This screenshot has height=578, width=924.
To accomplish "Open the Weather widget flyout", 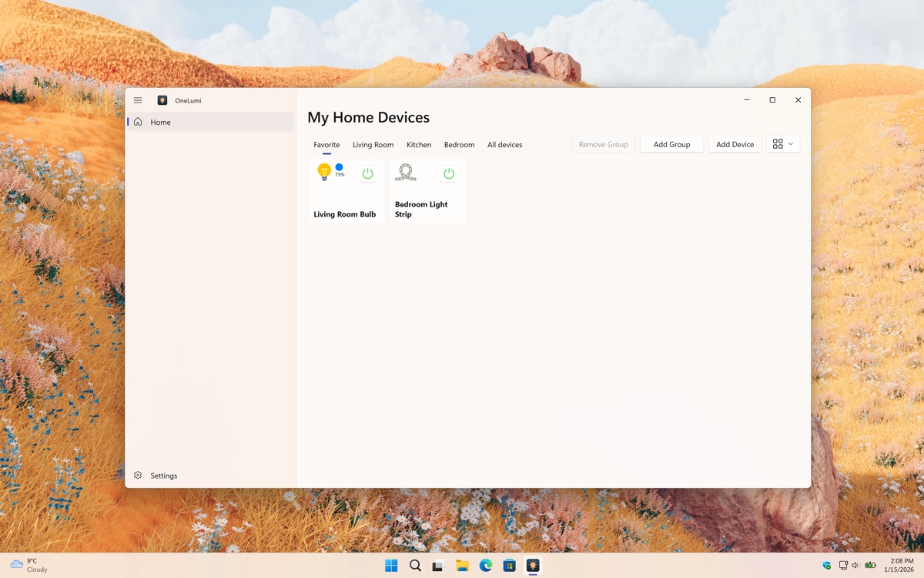I will pos(27,565).
